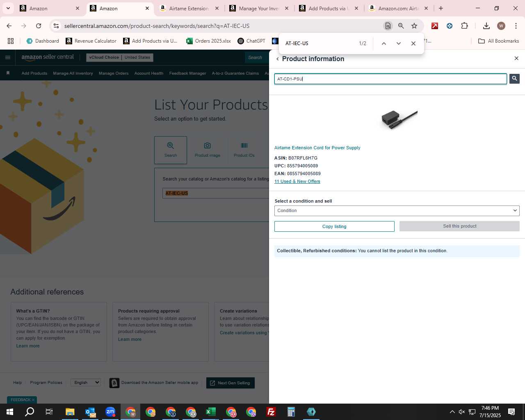Open Zoom app from taskbar
This screenshot has width=525, height=420.
[x=110, y=412]
